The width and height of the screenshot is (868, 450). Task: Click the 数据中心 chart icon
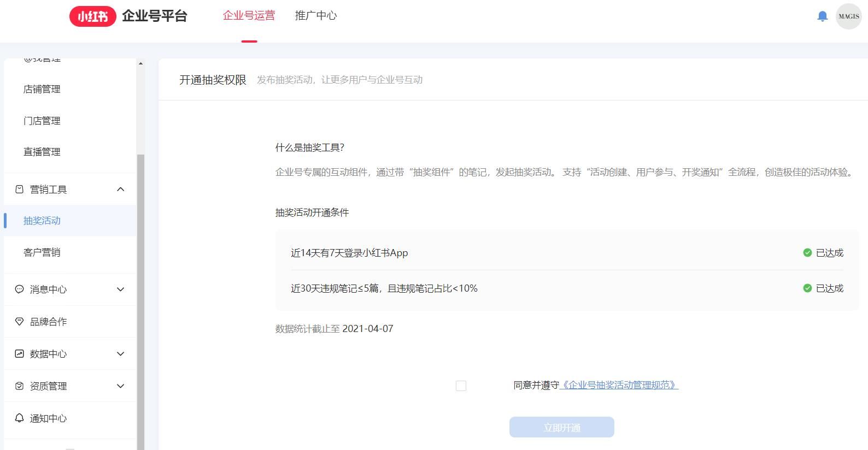point(20,354)
